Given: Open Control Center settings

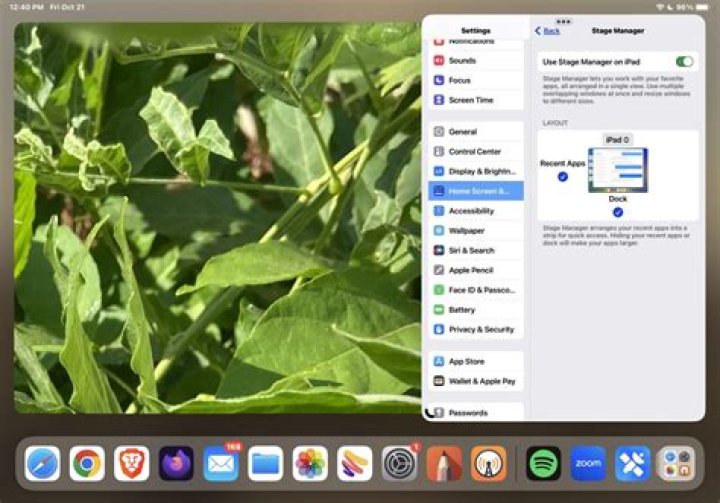Looking at the screenshot, I should click(476, 152).
